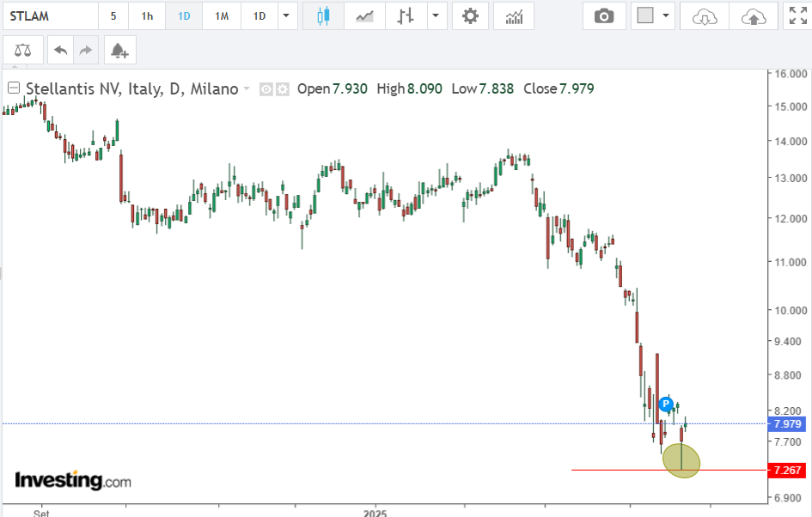Open the layout dropdown arrow
This screenshot has height=517, width=812.
point(666,16)
